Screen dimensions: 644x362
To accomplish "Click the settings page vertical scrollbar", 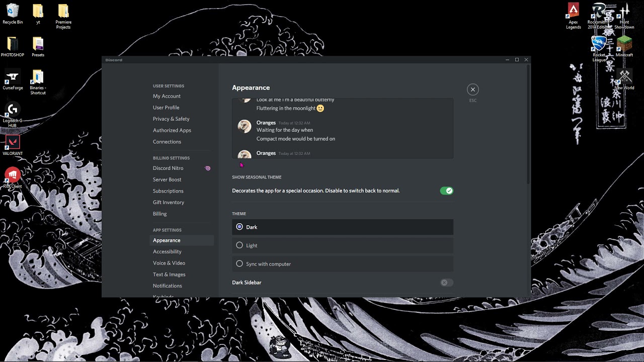I will pos(528,124).
